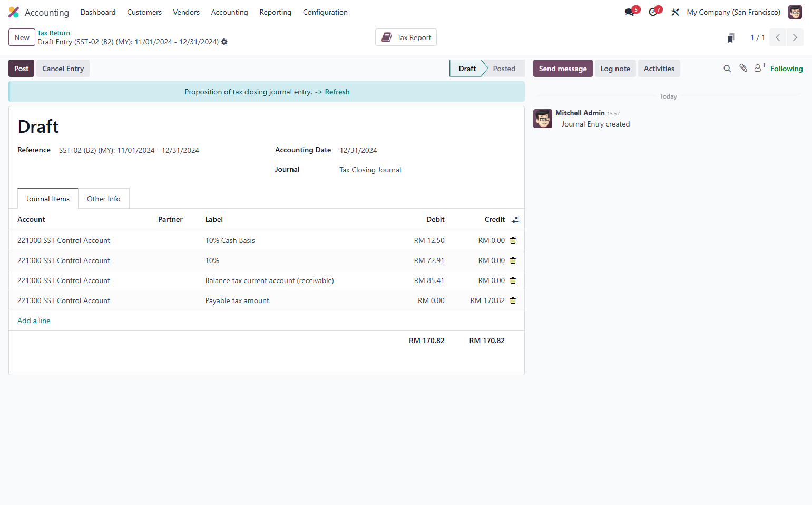
Task: Toggle the Following status
Action: point(787,69)
